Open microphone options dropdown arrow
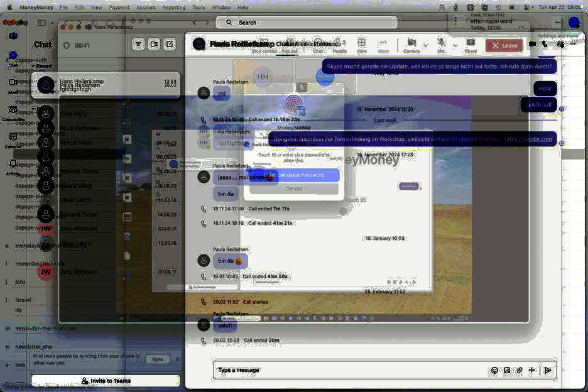This screenshot has width=588, height=392. click(455, 45)
